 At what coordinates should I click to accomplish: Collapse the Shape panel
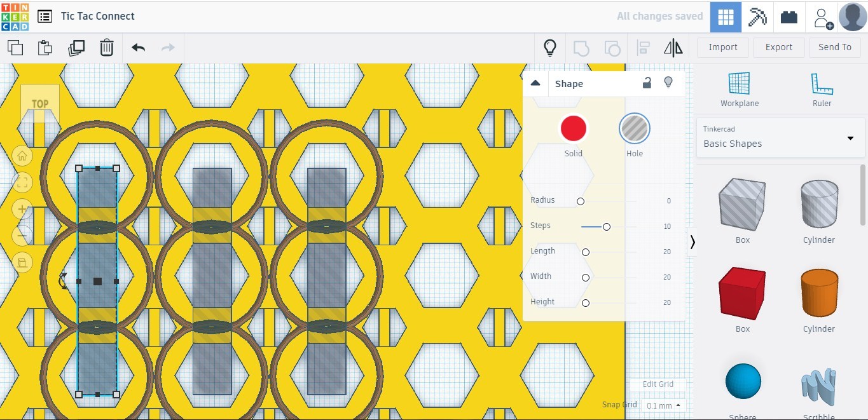(x=535, y=83)
